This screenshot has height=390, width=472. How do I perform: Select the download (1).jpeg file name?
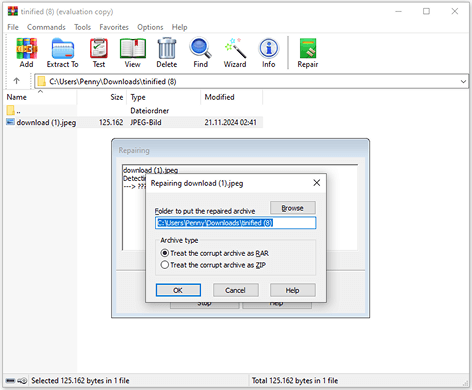pos(46,122)
